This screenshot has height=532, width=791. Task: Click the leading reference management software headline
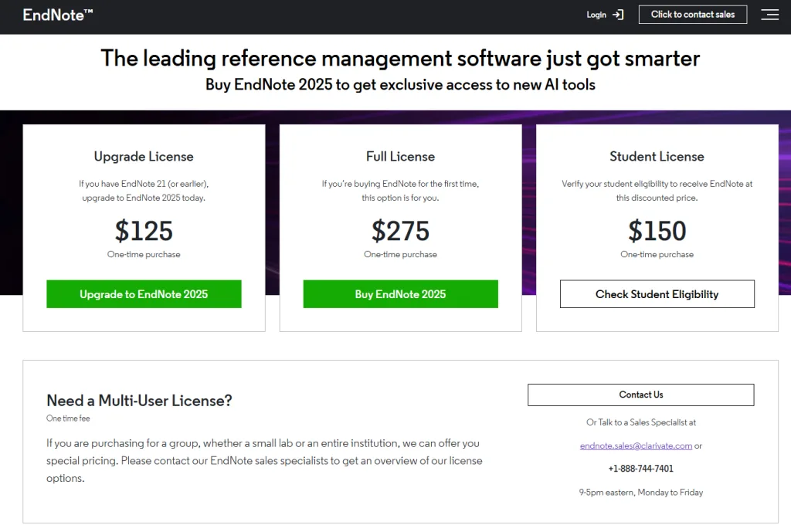point(400,58)
